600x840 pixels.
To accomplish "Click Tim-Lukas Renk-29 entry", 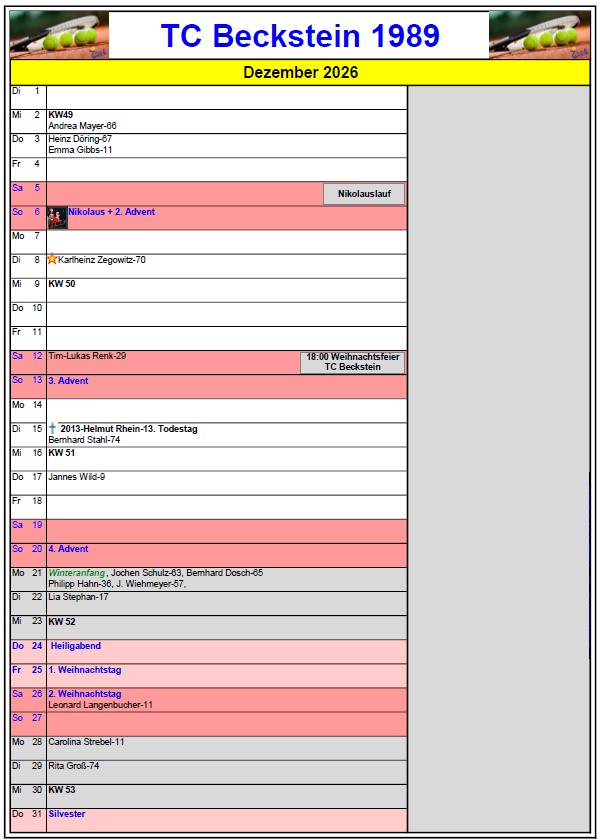I will pos(87,356).
